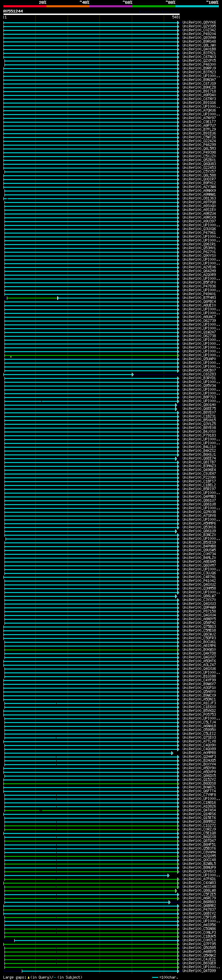The height and width of the screenshot is (980, 222).
Task: Select label UniRef100_P22090
Action: [199, 477]
